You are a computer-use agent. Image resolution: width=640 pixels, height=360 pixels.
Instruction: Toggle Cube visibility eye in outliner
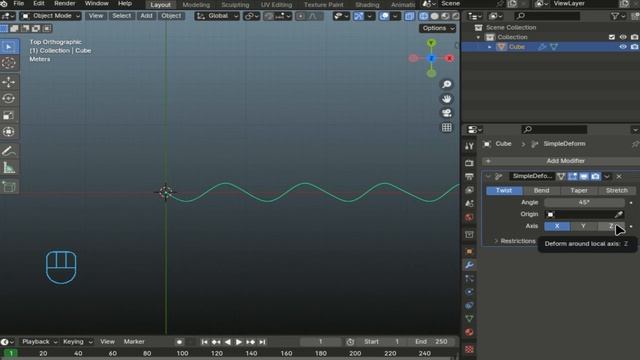[623, 47]
